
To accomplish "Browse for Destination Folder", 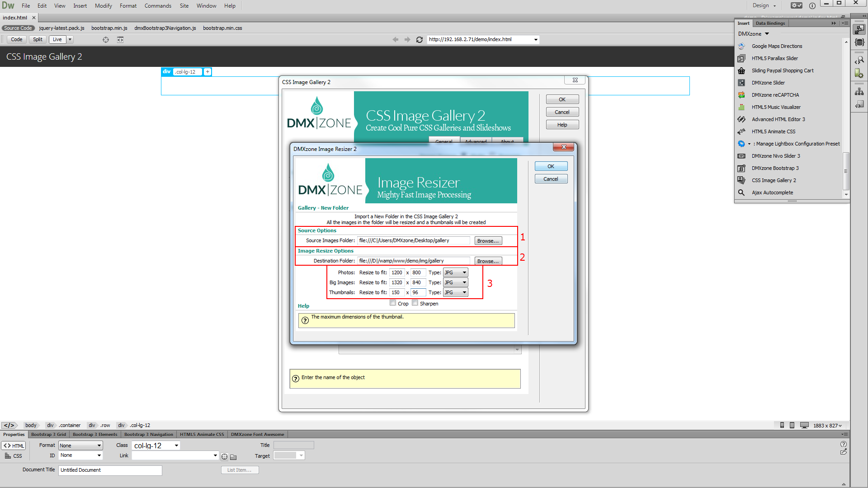I will point(488,261).
